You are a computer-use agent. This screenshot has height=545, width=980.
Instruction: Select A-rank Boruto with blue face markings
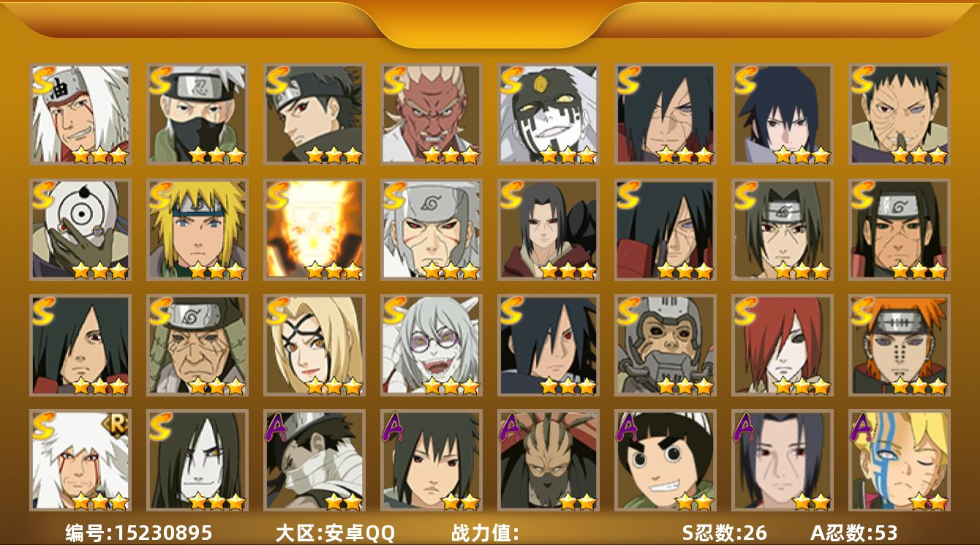[x=900, y=460]
